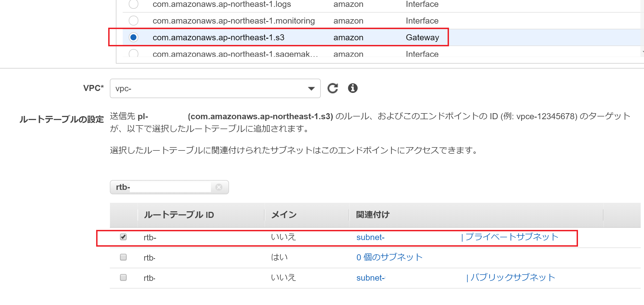Sort by 関連付け column header
The height and width of the screenshot is (305, 644).
coord(373,215)
